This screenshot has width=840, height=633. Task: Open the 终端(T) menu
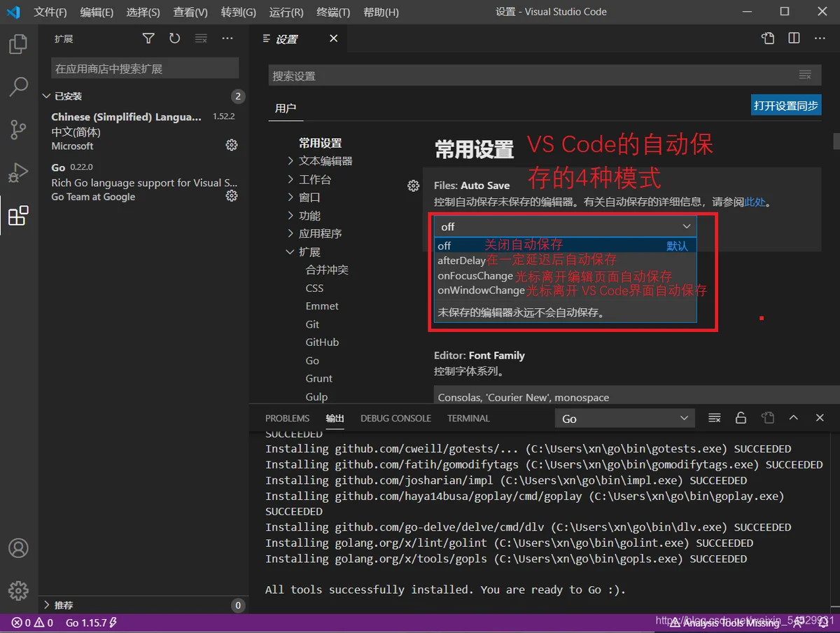pyautogui.click(x=333, y=12)
